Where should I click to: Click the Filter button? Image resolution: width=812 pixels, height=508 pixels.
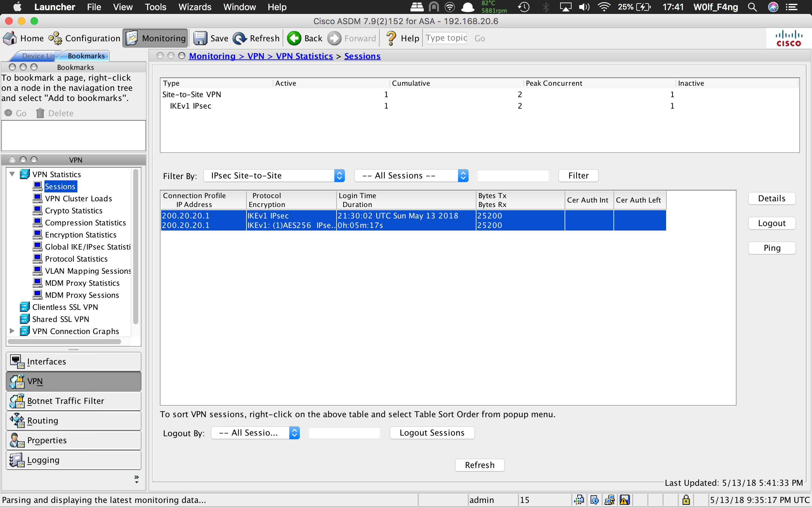click(578, 176)
